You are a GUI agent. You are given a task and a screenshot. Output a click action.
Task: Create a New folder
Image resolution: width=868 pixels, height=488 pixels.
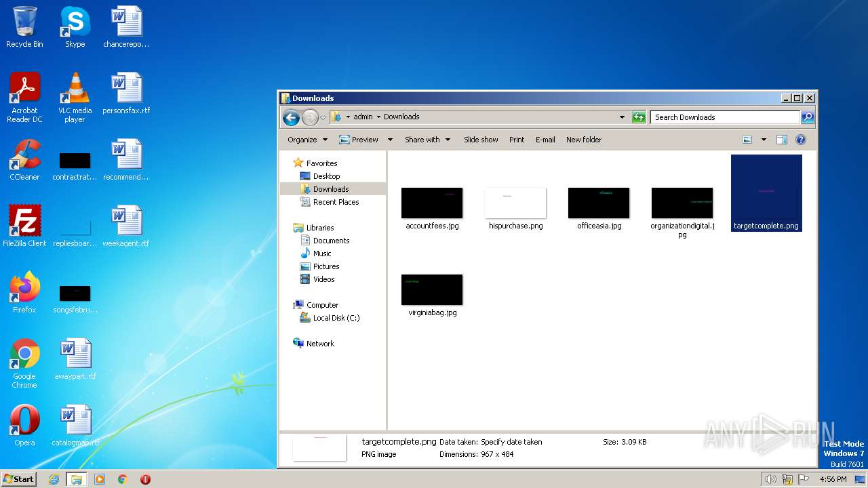coord(584,140)
